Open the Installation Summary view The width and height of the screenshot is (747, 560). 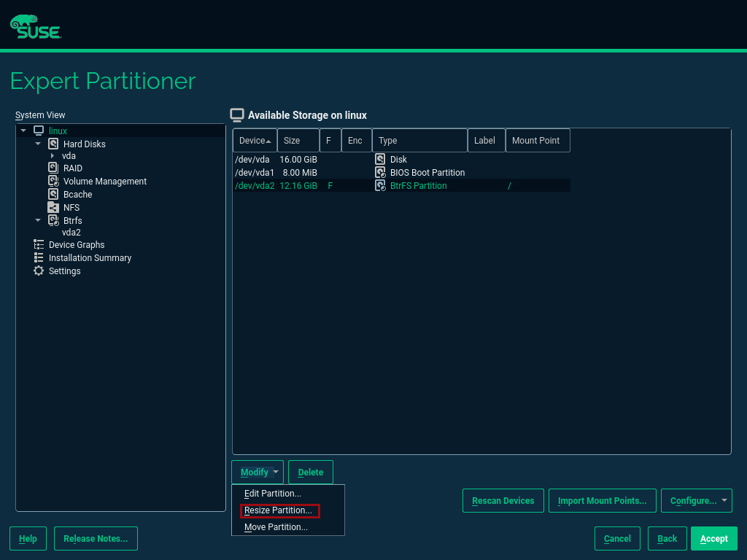pyautogui.click(x=38, y=257)
